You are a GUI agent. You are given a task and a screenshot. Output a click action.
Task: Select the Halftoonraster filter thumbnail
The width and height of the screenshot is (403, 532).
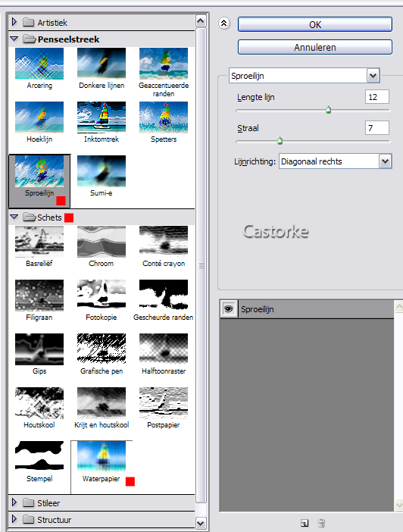(x=164, y=349)
